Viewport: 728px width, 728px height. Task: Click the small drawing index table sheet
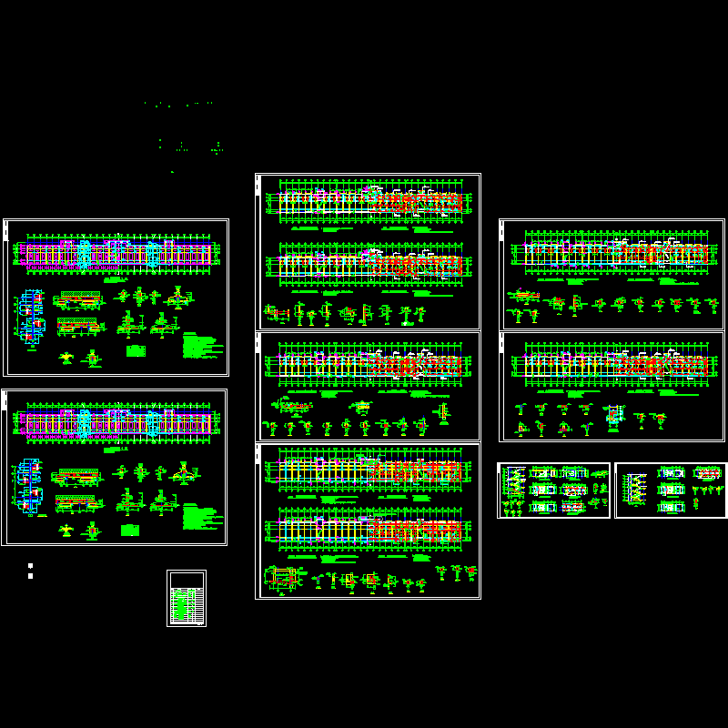point(187,598)
